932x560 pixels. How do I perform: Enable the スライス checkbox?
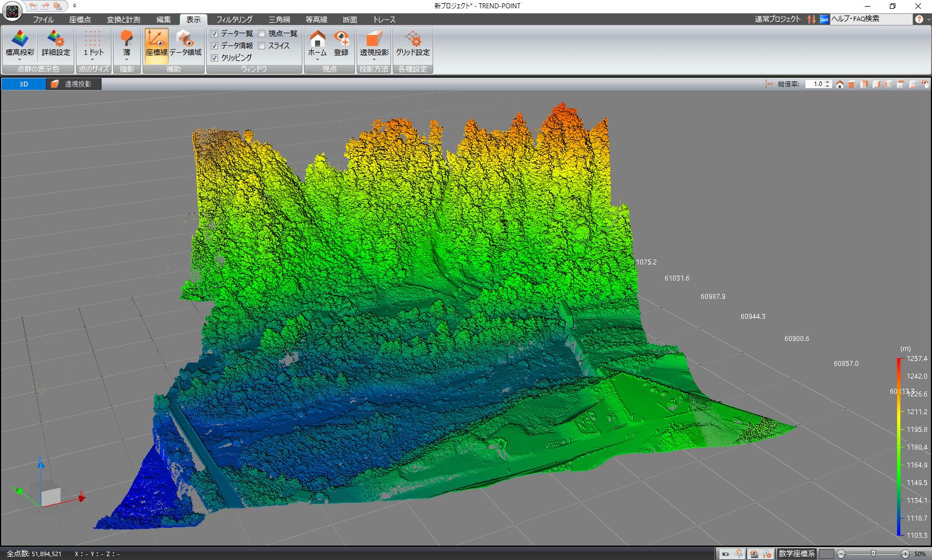coord(262,46)
